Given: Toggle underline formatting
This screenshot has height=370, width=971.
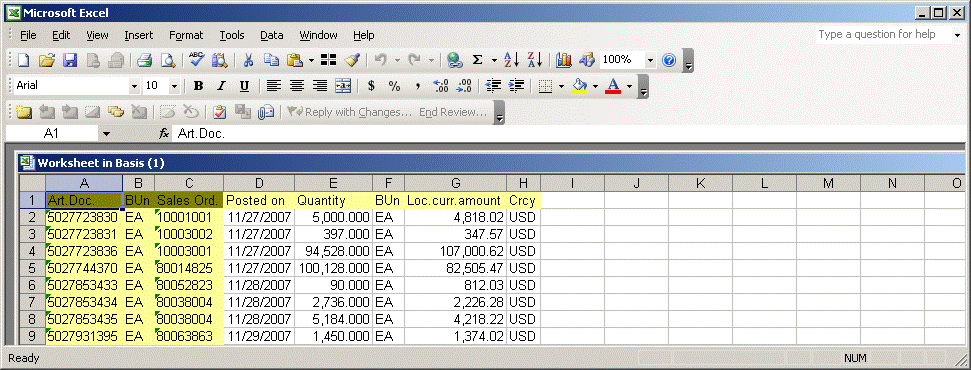Looking at the screenshot, I should 245,86.
